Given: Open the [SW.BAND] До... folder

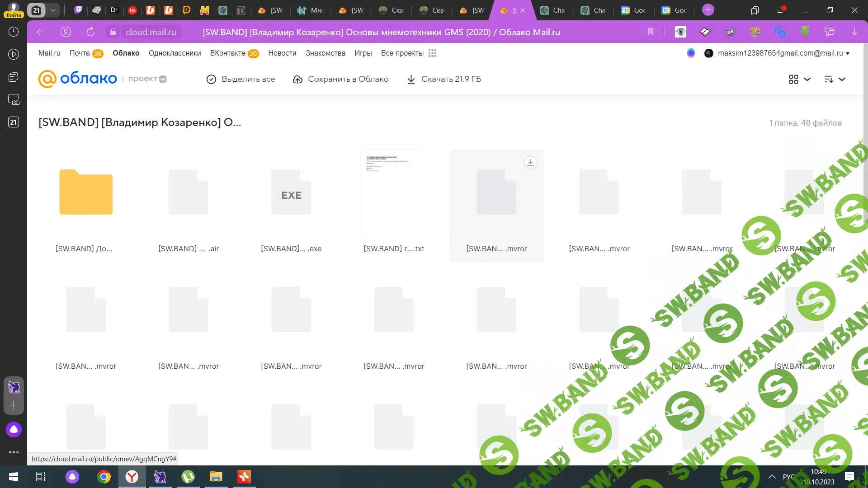Looking at the screenshot, I should click(85, 192).
